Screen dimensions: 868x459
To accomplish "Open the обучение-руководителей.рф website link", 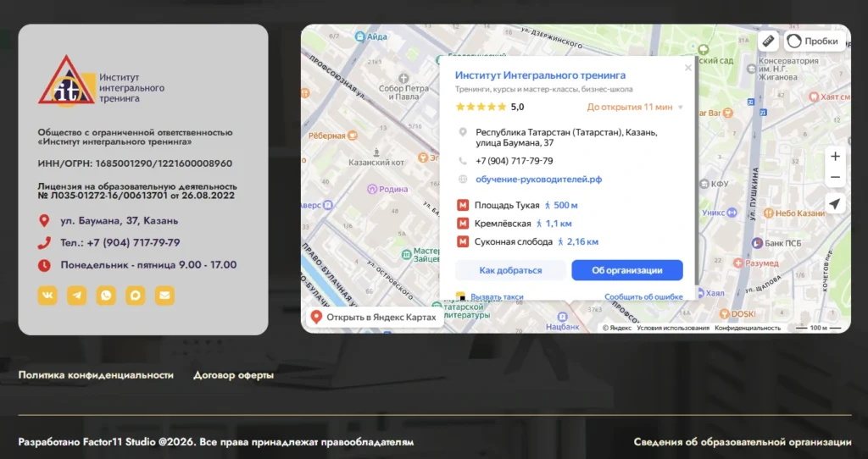I will (538, 180).
